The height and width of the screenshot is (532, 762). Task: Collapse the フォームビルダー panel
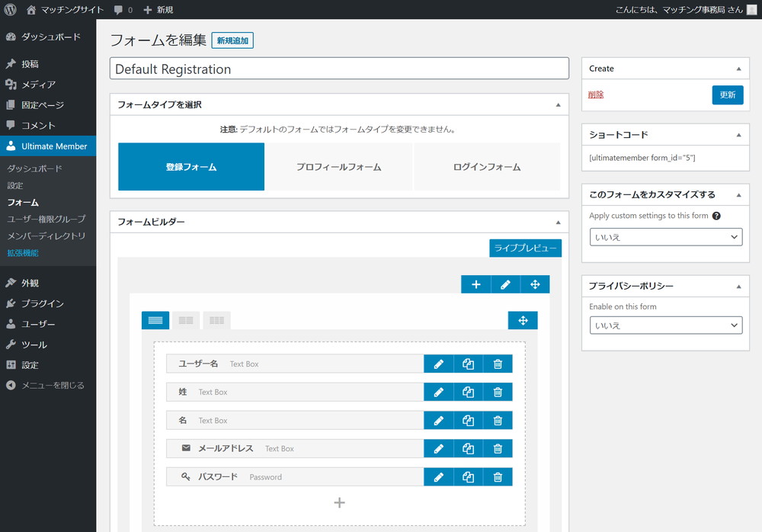tap(558, 222)
